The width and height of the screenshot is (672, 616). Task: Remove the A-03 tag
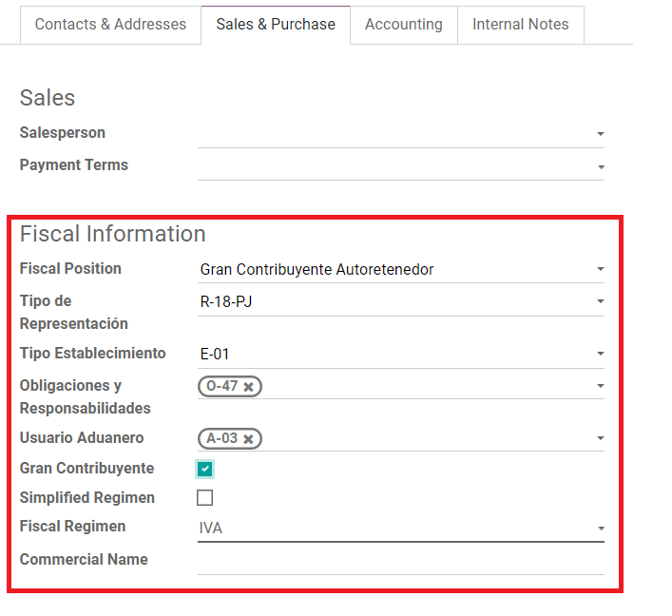(x=248, y=439)
